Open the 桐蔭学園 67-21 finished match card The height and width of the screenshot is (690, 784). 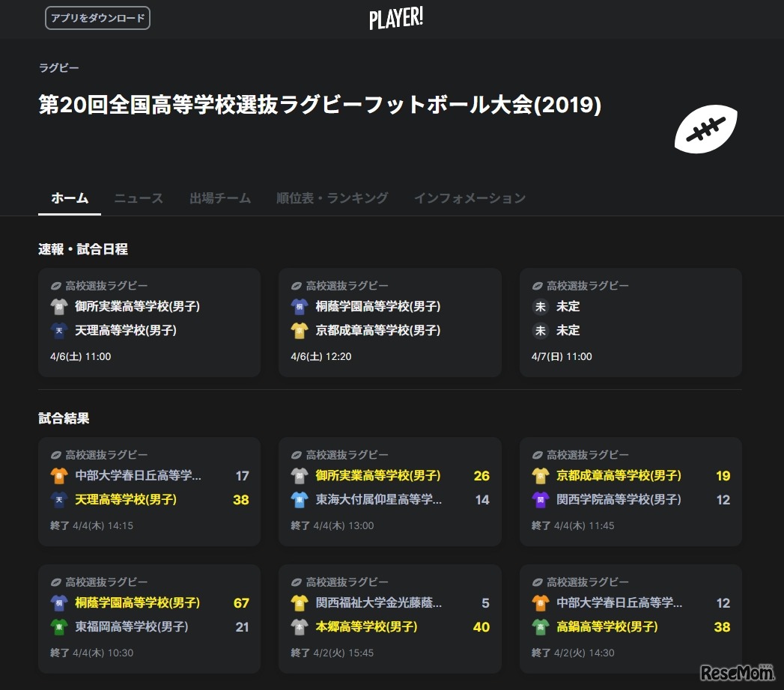[149, 618]
